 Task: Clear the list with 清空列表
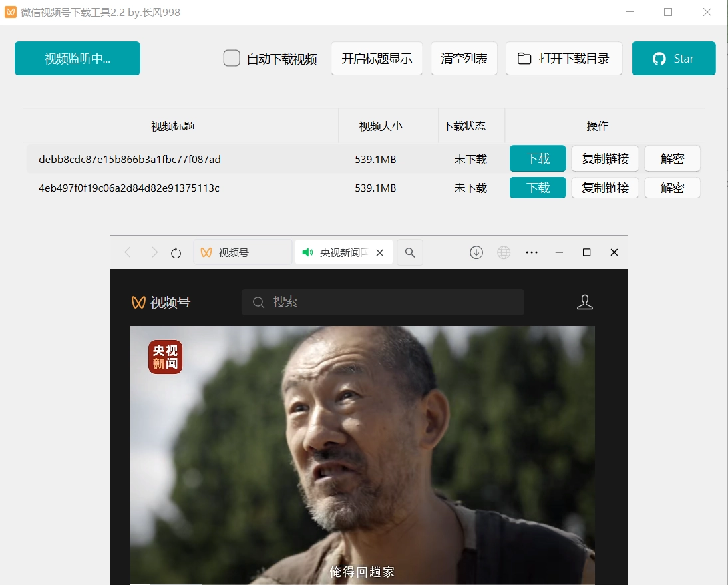coord(464,58)
